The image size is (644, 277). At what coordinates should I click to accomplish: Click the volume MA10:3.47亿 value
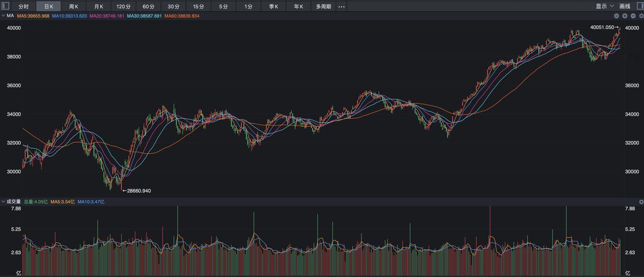click(x=91, y=201)
